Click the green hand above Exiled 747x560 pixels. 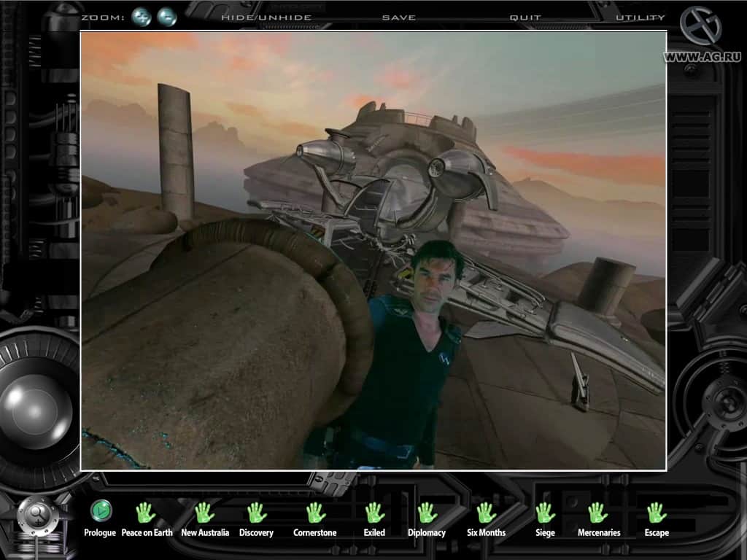(x=374, y=513)
